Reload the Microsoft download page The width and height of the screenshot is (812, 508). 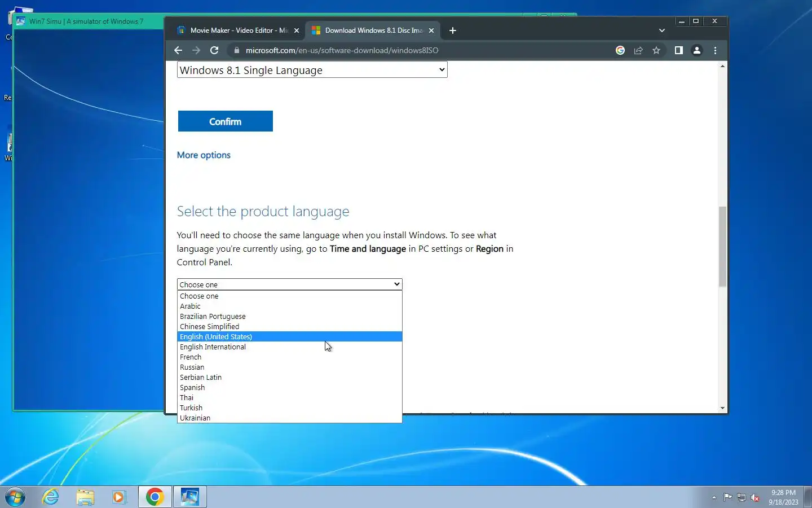click(x=214, y=50)
